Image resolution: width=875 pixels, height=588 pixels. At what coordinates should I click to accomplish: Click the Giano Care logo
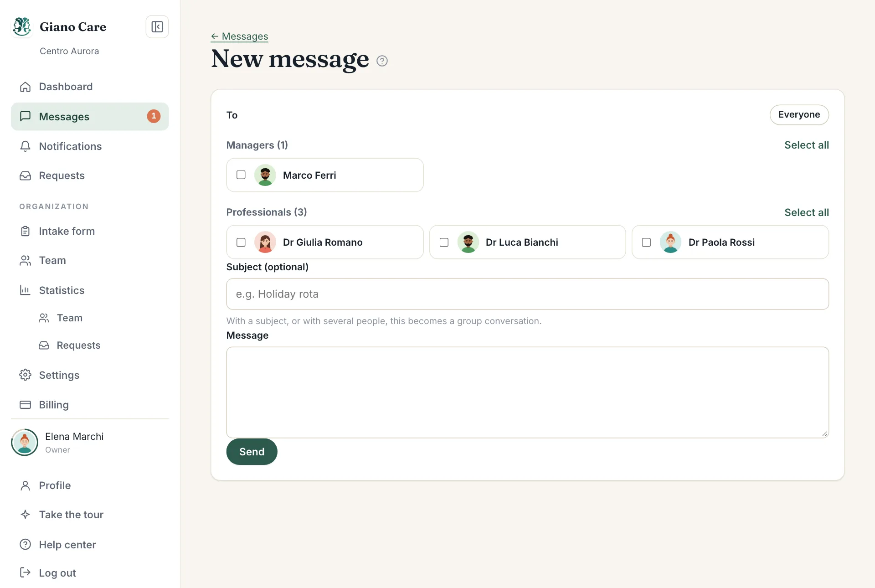pos(22,26)
